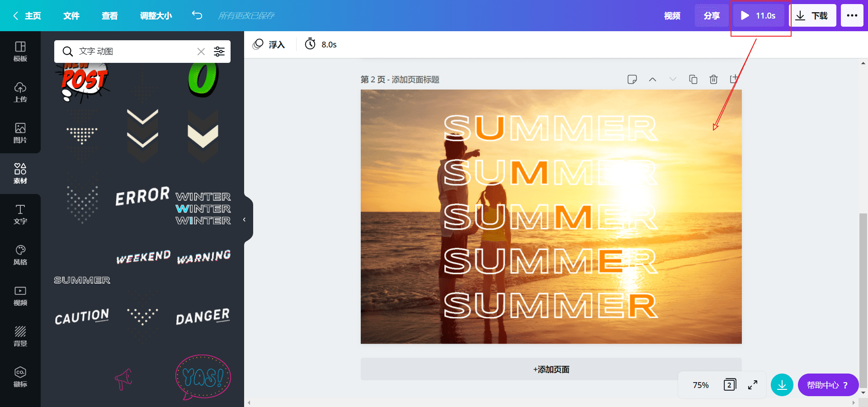Select SUMMER text element in panel
Viewport: 868px width, 407px height.
[82, 280]
